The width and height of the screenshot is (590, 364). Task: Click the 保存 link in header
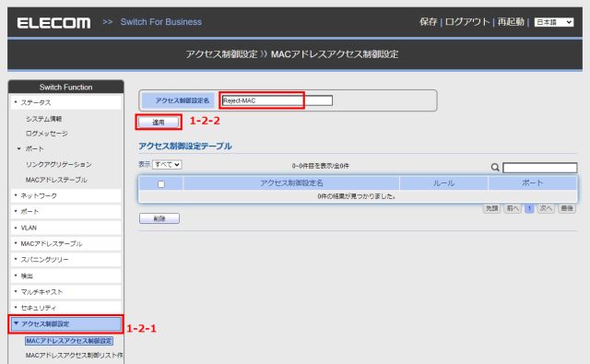point(428,22)
